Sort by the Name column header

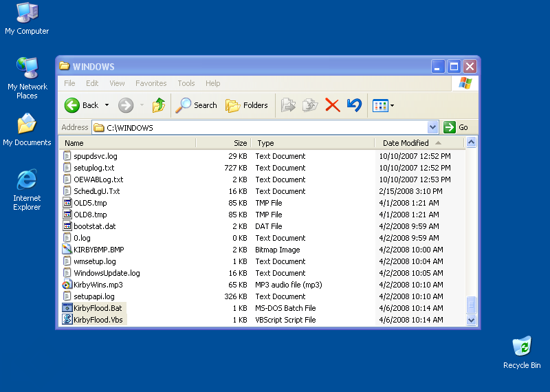tap(128, 143)
